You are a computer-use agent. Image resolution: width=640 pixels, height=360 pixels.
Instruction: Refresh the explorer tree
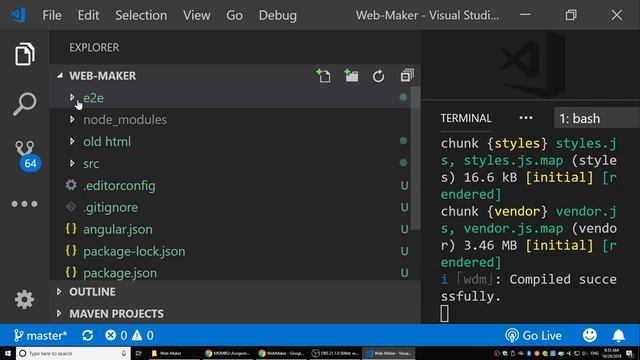point(378,76)
